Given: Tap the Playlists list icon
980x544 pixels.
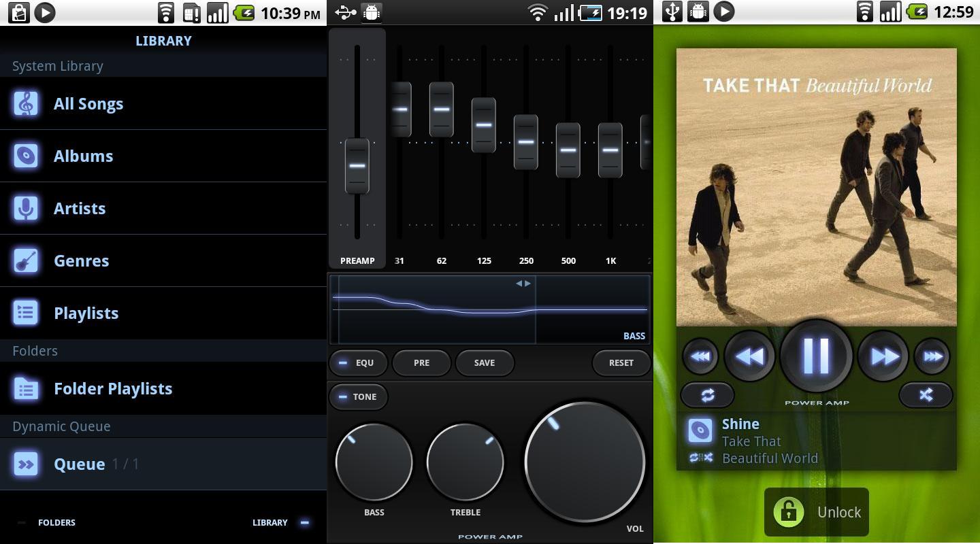Looking at the screenshot, I should (26, 313).
